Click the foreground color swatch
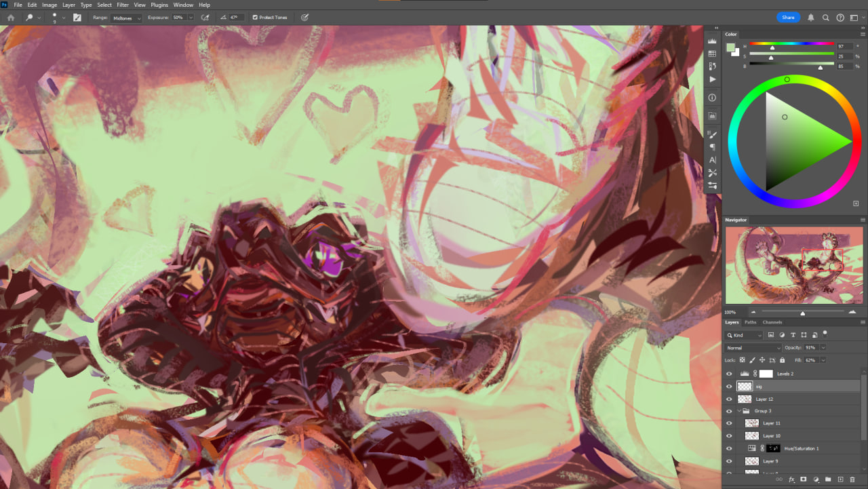 730,47
